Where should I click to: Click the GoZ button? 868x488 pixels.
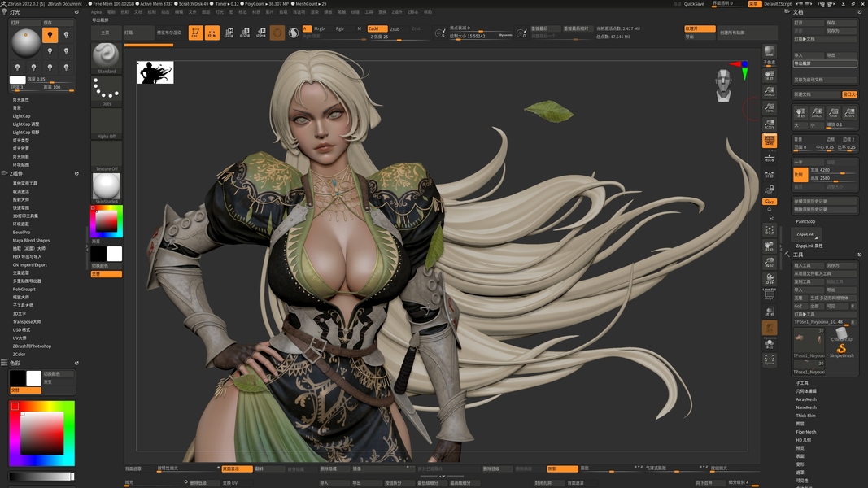[x=800, y=306]
